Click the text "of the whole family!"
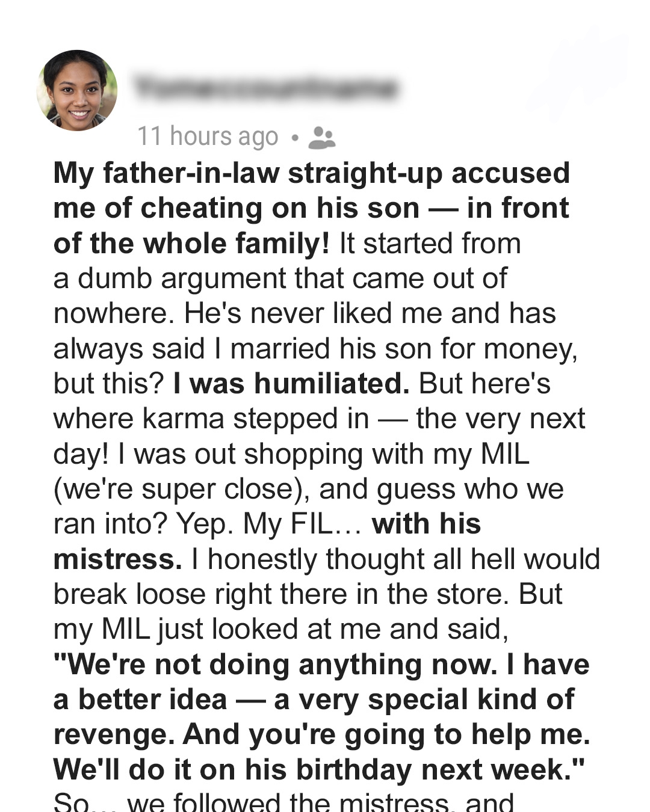650x812 pixels. point(191,244)
